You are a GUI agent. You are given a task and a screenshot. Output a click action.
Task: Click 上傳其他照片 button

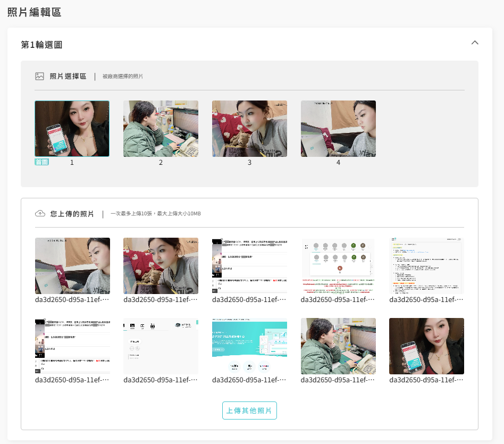coord(249,411)
